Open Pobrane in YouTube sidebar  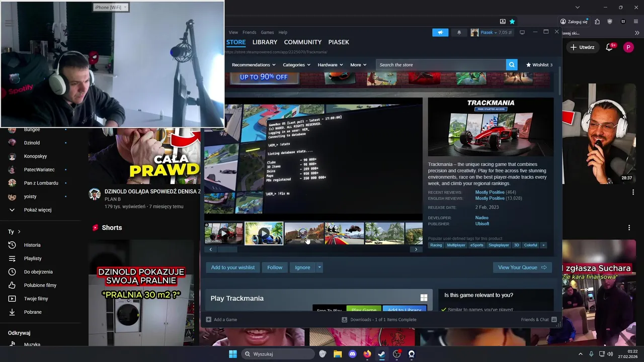[x=33, y=312]
